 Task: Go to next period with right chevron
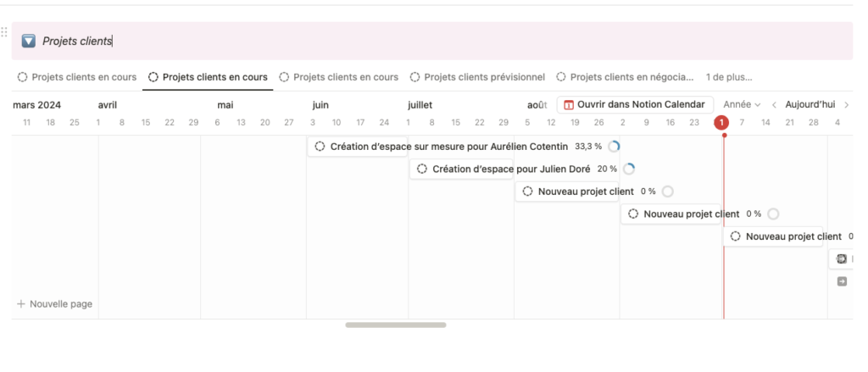846,104
